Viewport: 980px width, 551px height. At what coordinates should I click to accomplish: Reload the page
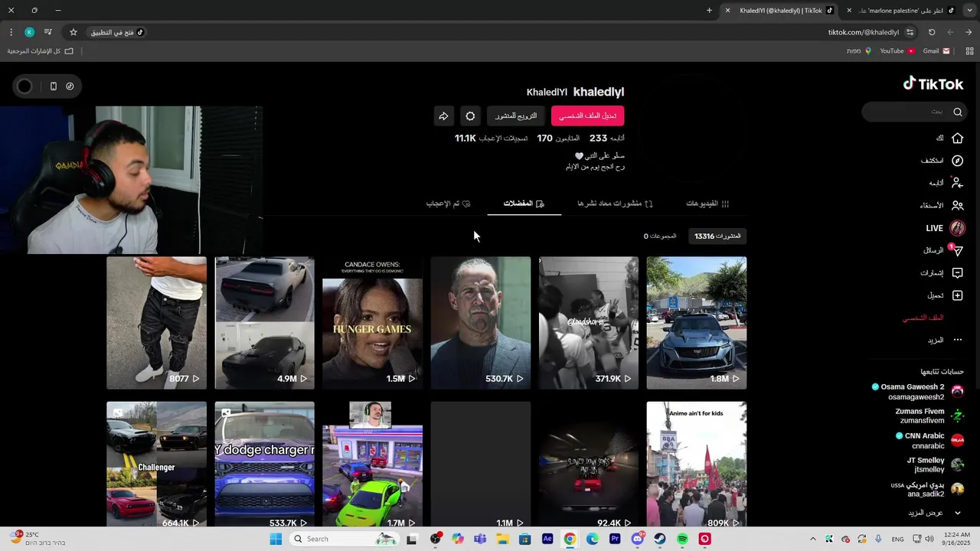click(932, 32)
